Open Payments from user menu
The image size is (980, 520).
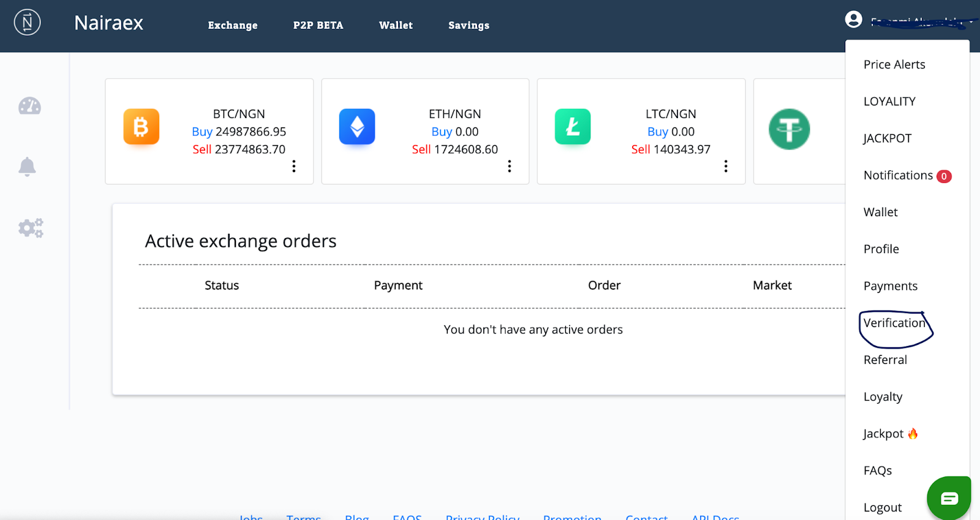[x=891, y=286]
